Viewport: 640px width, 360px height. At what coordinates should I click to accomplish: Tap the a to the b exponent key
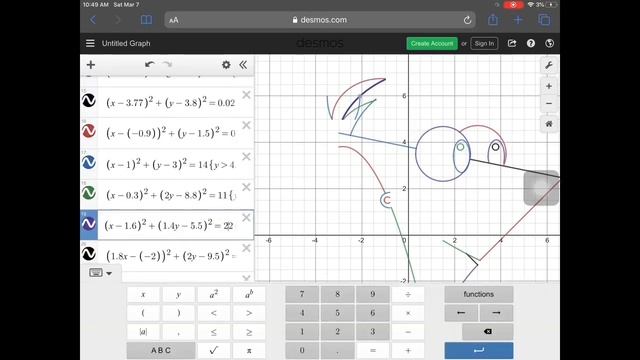tap(249, 294)
